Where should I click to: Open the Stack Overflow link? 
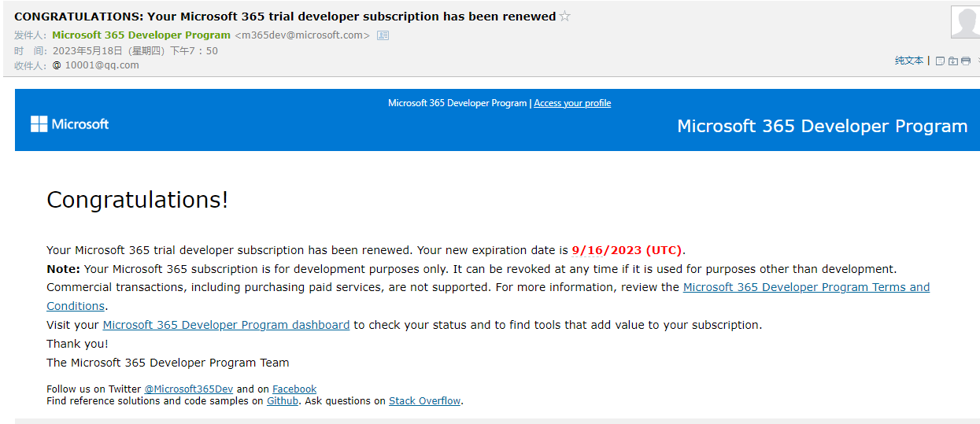pyautogui.click(x=424, y=401)
